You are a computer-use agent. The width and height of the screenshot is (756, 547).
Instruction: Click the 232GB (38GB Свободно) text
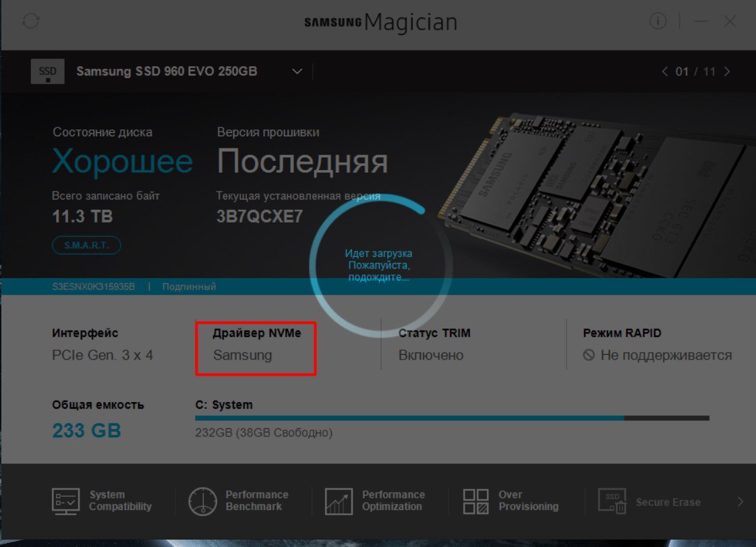(x=264, y=433)
